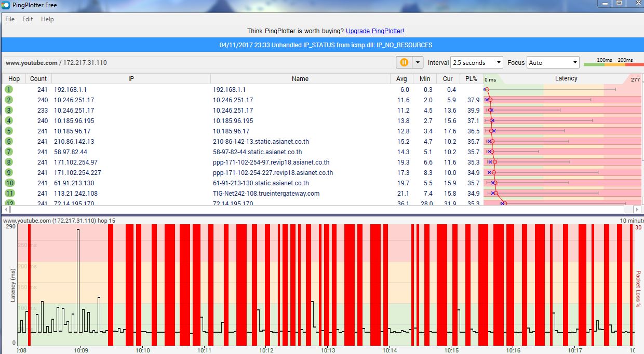Sort by the Hop column header
The image size is (644, 354).
(14, 79)
